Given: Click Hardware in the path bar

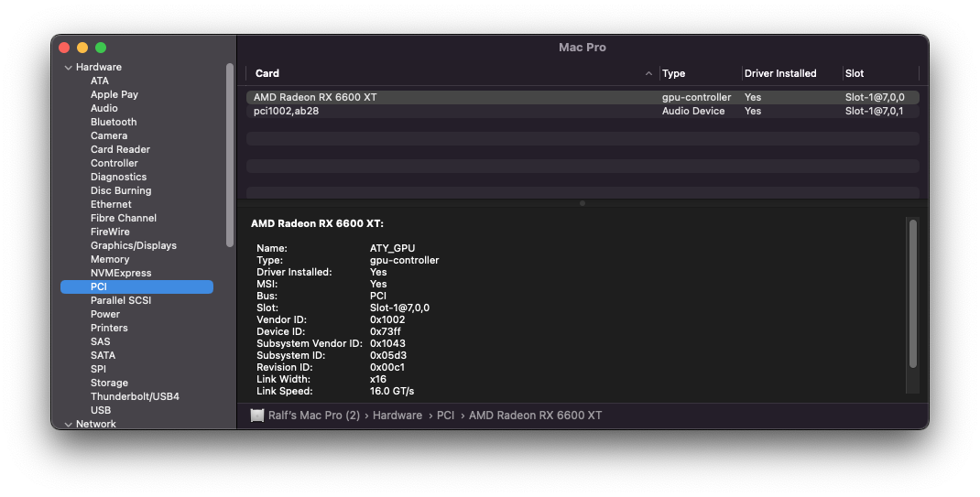Looking at the screenshot, I should click(x=397, y=416).
